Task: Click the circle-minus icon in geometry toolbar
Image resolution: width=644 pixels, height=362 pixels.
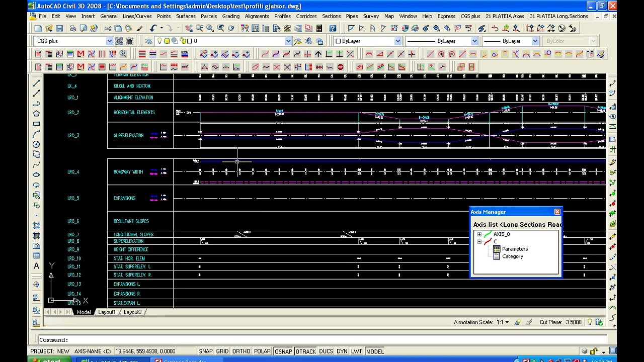Action: click(452, 54)
